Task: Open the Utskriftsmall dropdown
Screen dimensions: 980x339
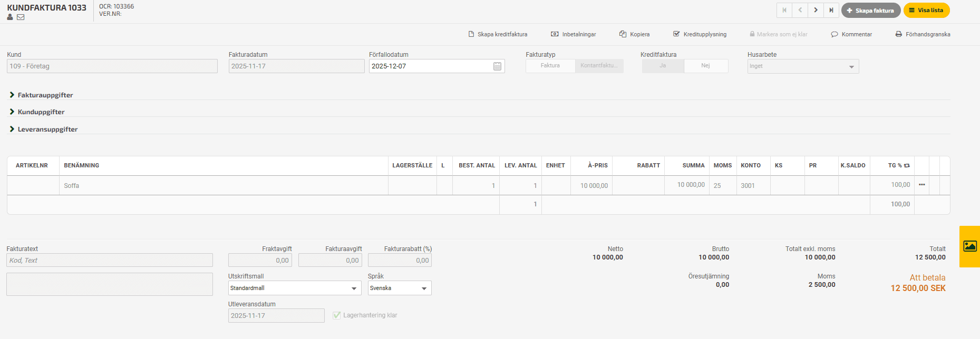Action: click(295, 288)
